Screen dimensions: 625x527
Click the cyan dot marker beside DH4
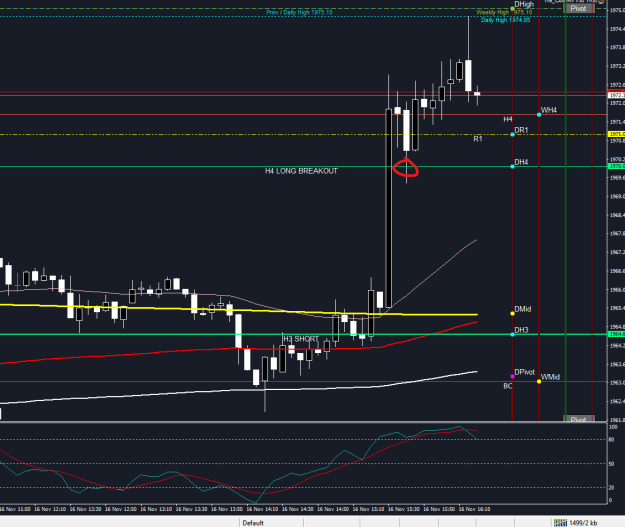click(x=513, y=166)
